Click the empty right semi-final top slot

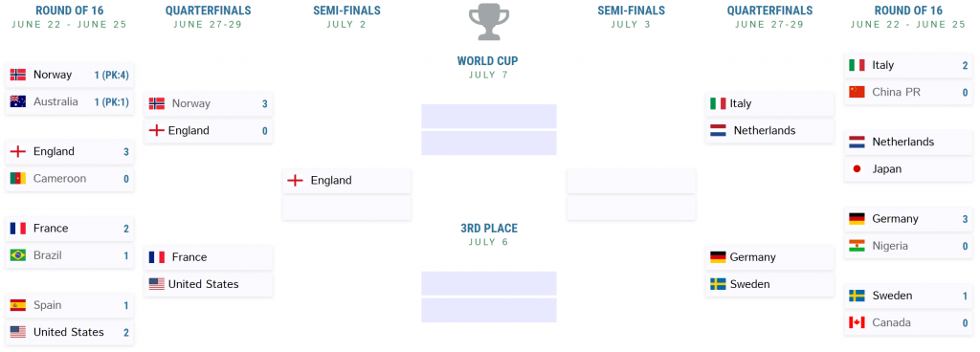[x=632, y=181]
